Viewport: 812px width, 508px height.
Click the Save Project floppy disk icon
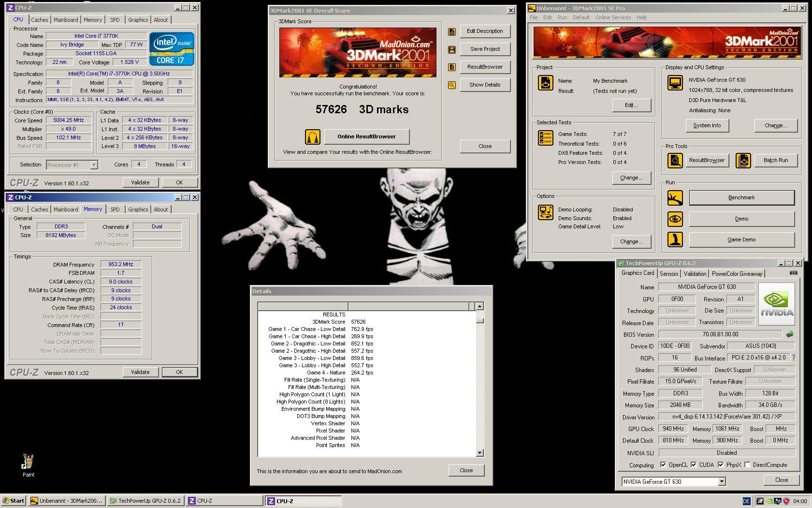452,50
